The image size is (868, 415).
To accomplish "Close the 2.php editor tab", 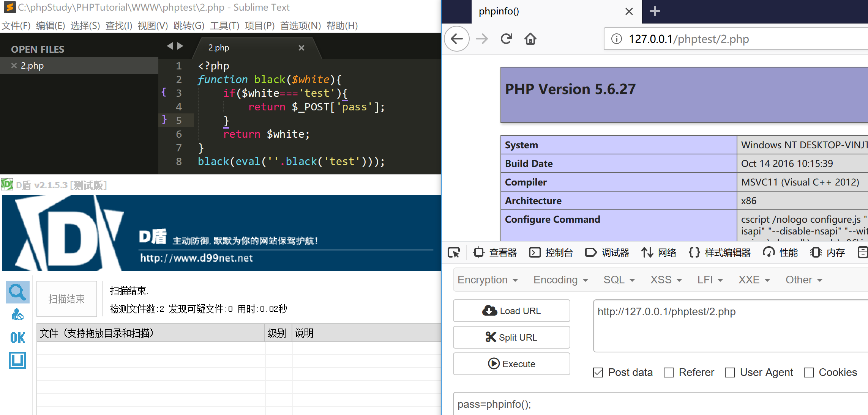I will pyautogui.click(x=301, y=48).
